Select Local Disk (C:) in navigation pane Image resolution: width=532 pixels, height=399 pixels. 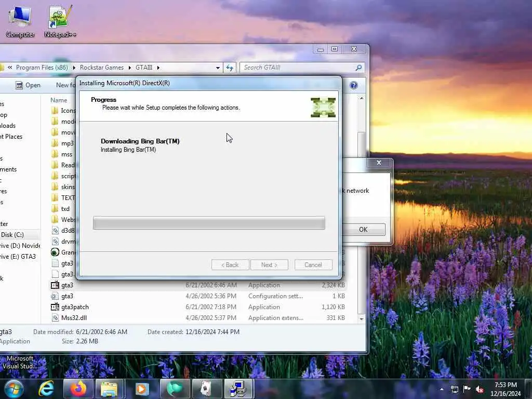tap(13, 235)
